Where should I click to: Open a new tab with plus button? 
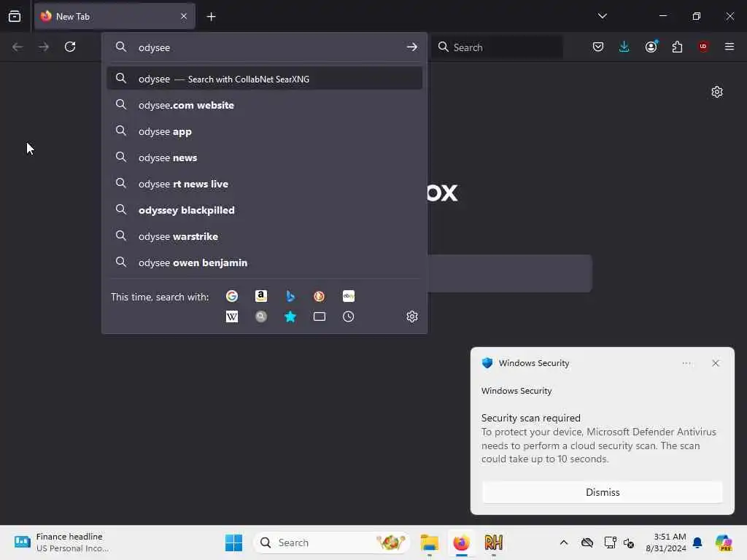click(x=211, y=17)
